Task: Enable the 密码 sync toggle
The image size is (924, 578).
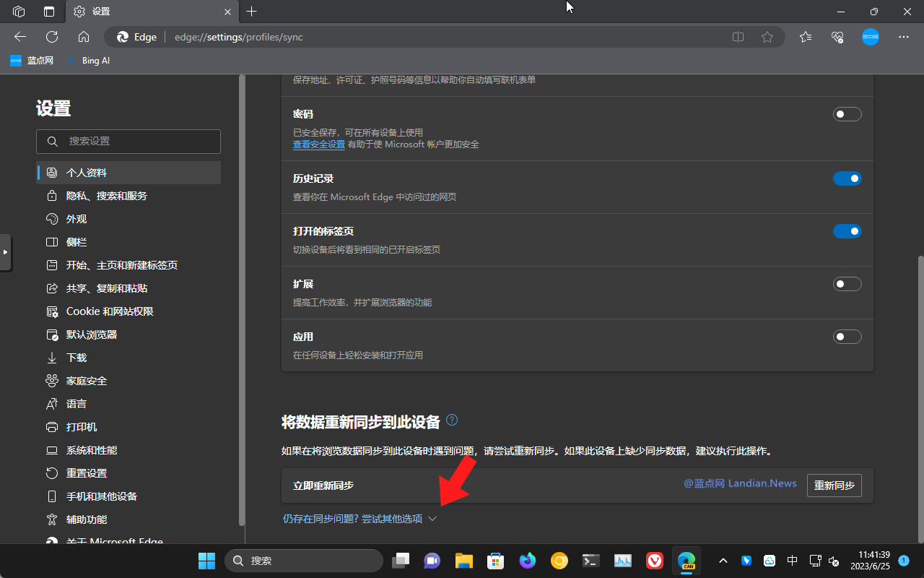Action: 847,113
